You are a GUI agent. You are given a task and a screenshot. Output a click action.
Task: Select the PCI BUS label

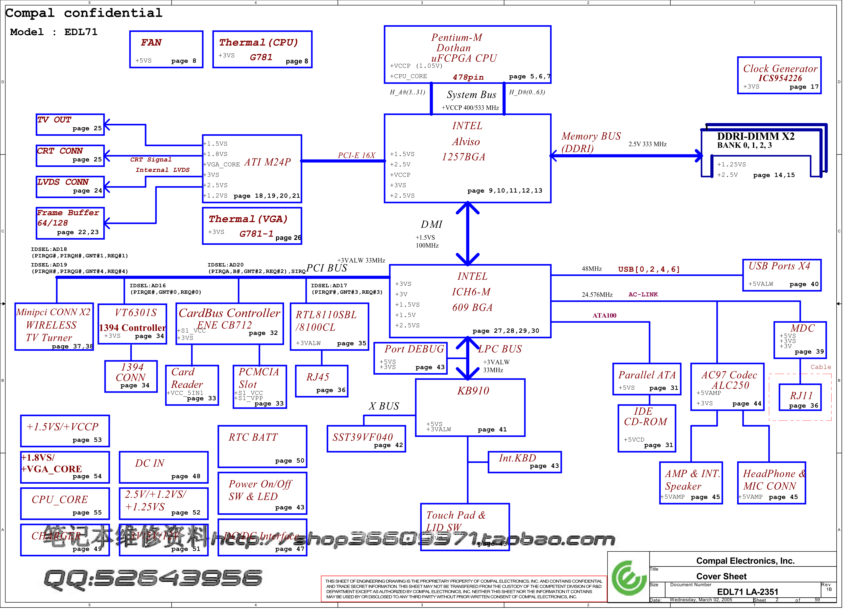tap(327, 268)
